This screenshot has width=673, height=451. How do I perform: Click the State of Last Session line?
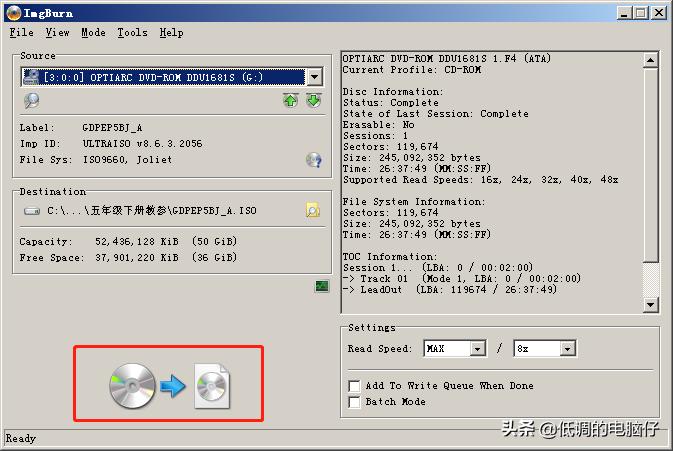coord(435,114)
